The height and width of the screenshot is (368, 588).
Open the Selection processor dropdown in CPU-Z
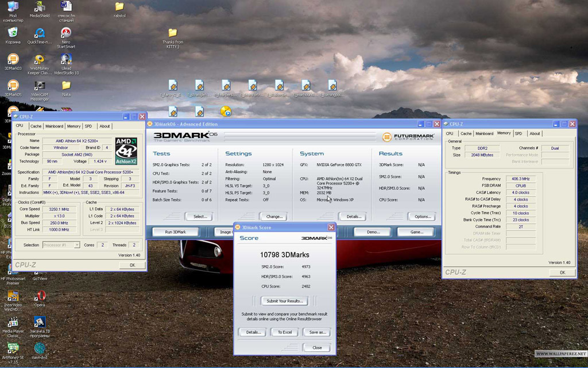pyautogui.click(x=61, y=245)
